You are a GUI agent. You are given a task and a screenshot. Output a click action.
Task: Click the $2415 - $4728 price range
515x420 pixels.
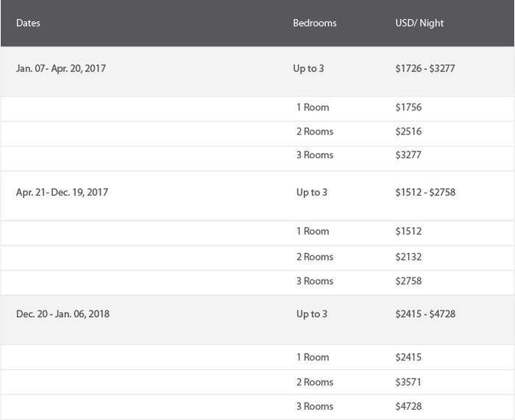(x=425, y=314)
